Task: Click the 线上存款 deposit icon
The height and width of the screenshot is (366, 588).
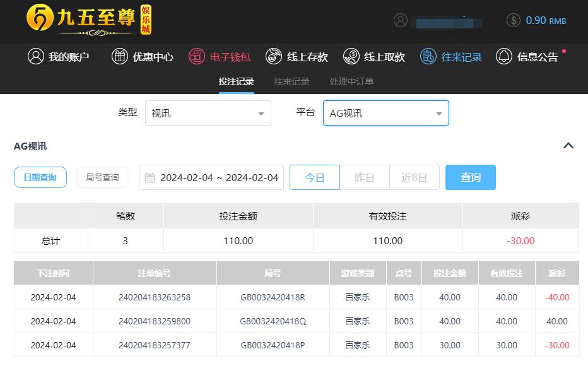Action: pos(274,56)
